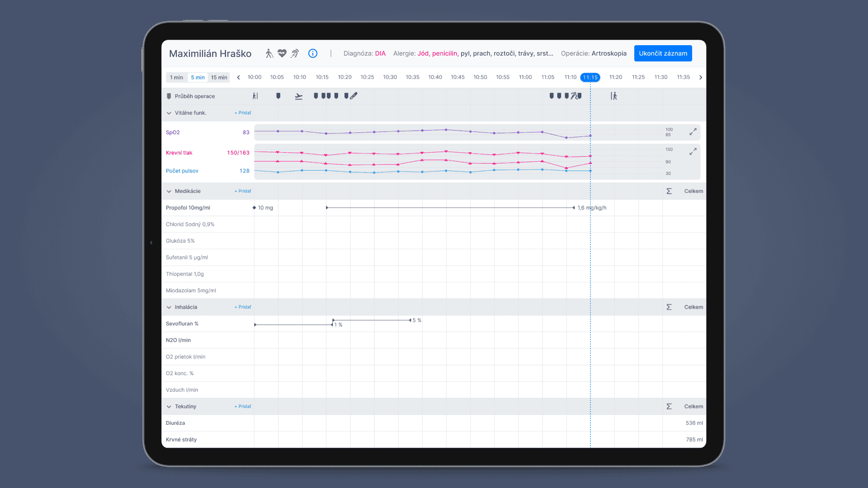The width and height of the screenshot is (868, 488).
Task: Click the patient info circle icon
Action: [x=312, y=53]
